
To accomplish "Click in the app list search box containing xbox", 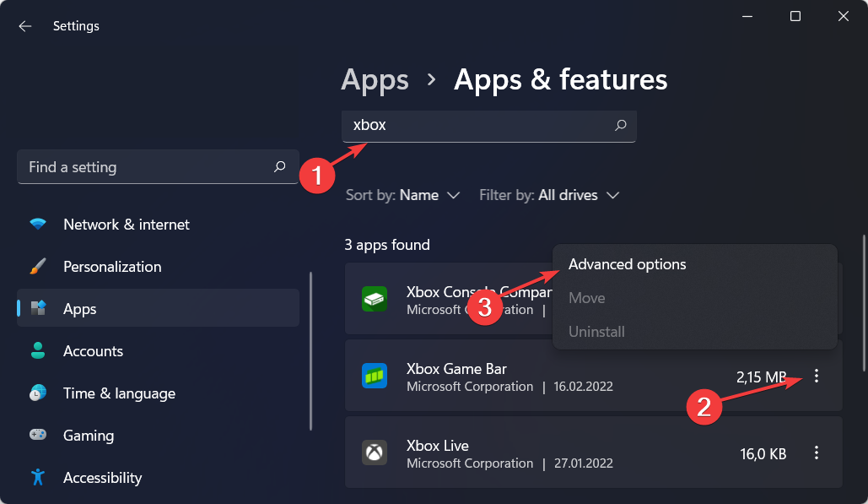I will tap(488, 127).
